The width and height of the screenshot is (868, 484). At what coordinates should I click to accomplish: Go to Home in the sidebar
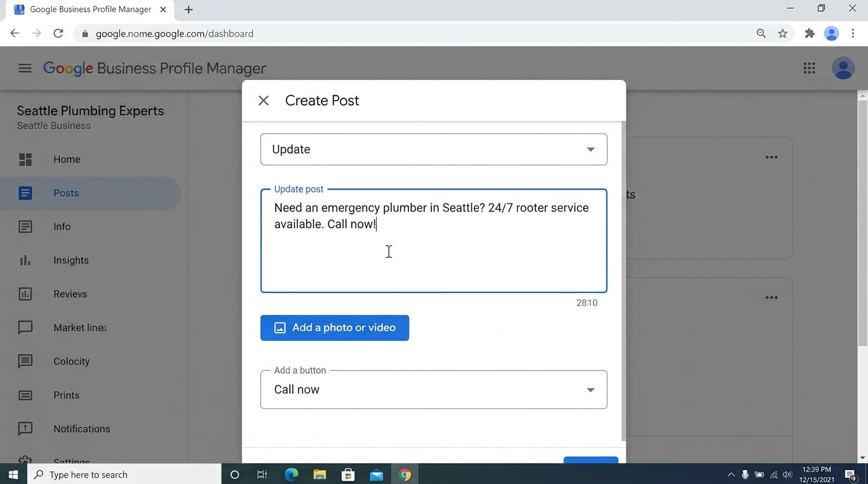pos(90,159)
